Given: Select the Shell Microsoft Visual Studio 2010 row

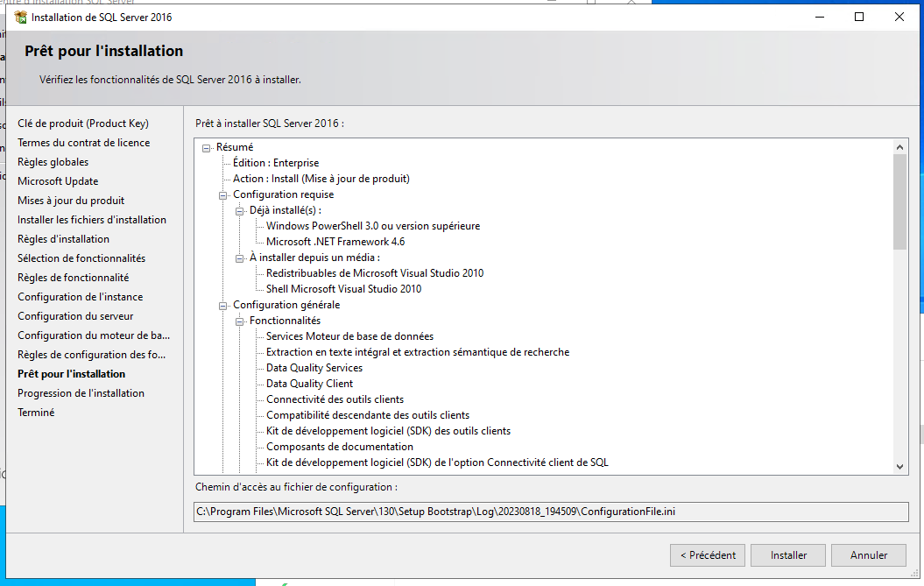Looking at the screenshot, I should 343,289.
